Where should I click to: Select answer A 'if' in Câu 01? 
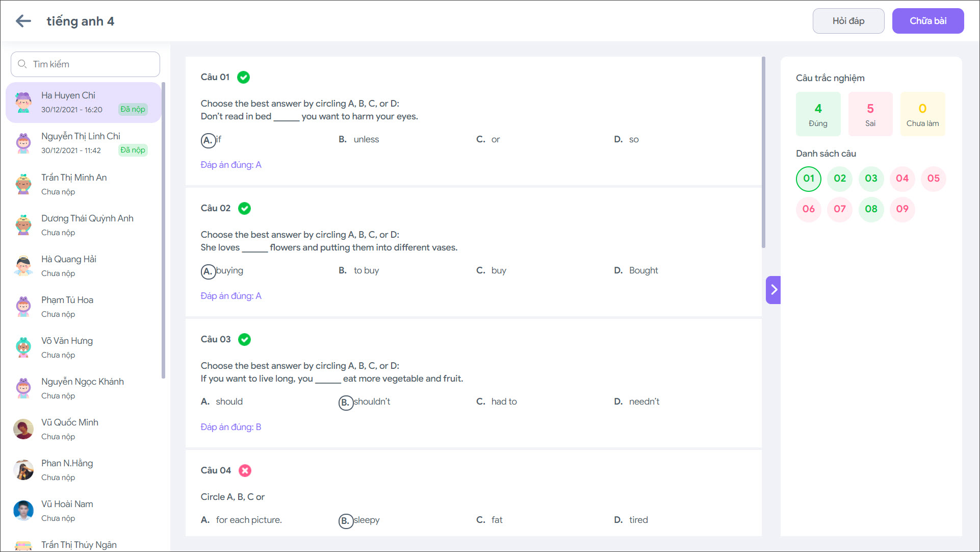pos(209,140)
